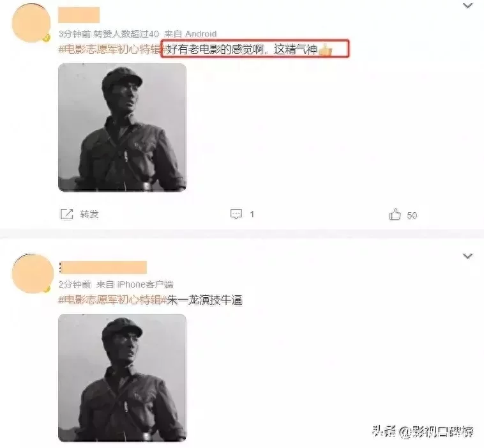The height and width of the screenshot is (448, 484).
Task: Click the first poster's blurred username
Action: (79, 15)
